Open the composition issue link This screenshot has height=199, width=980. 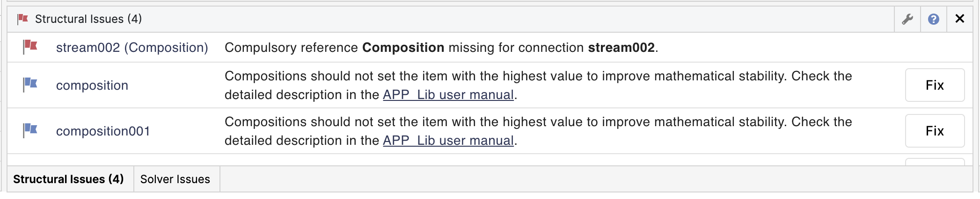[92, 85]
